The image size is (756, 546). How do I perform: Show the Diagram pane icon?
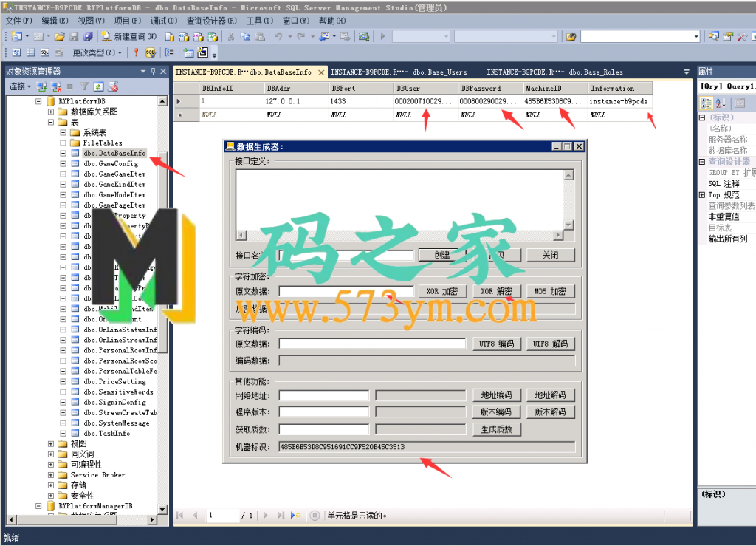17,52
